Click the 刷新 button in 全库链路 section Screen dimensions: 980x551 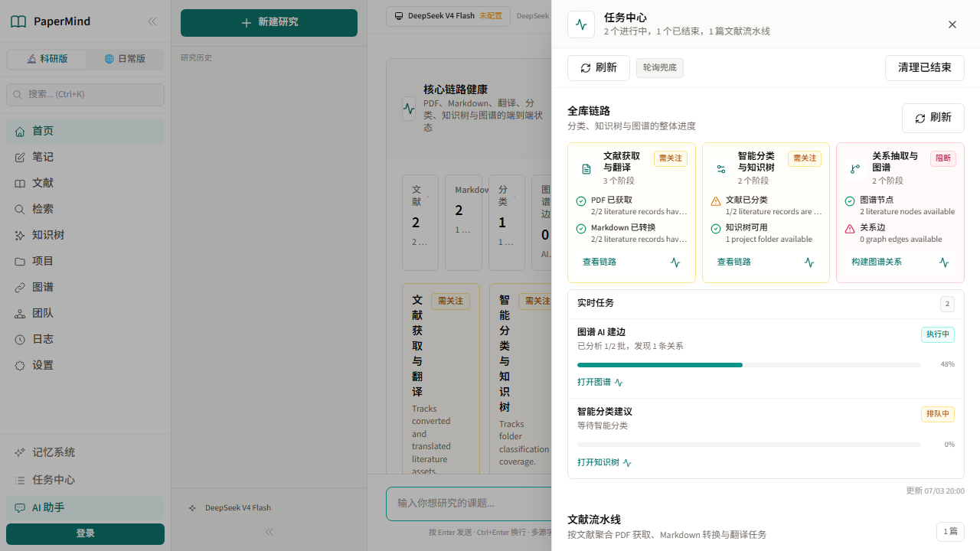coord(933,118)
